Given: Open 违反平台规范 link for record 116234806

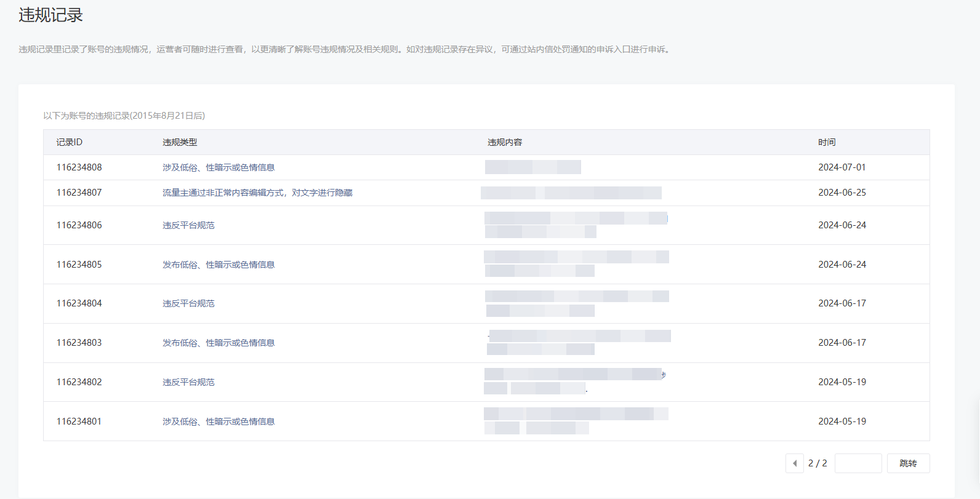Looking at the screenshot, I should pos(188,225).
